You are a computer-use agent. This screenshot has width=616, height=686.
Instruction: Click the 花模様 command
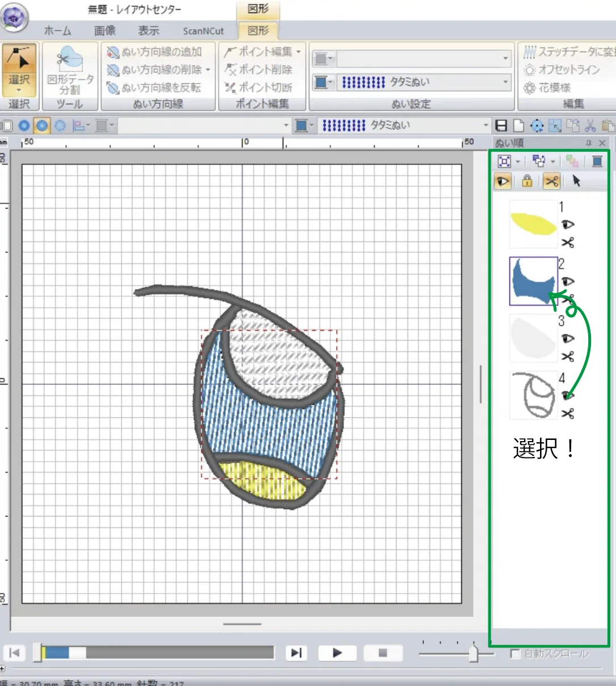547,87
